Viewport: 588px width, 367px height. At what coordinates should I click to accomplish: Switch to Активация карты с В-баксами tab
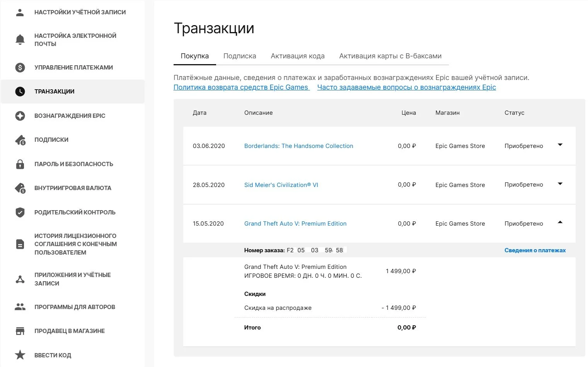click(390, 56)
